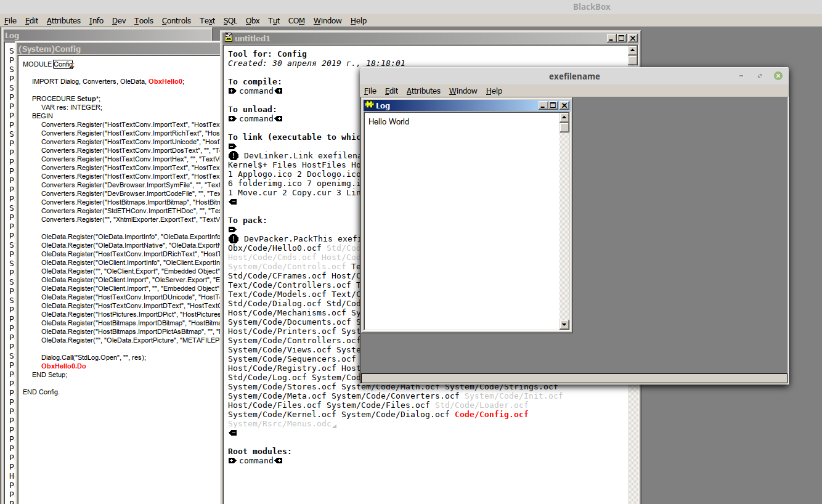The height and width of the screenshot is (504, 822).
Task: Click the untitled1 document icon in its title bar
Action: pyautogui.click(x=228, y=38)
